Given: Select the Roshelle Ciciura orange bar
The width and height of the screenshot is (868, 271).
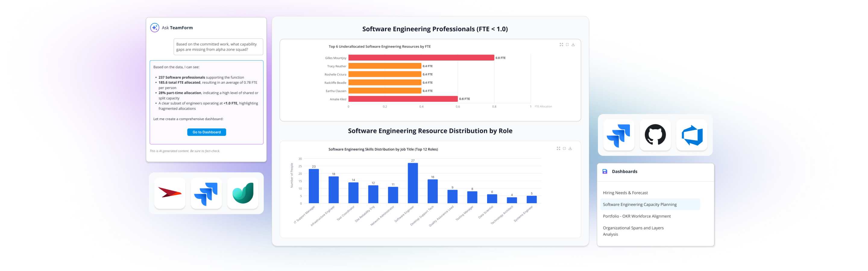Looking at the screenshot, I should pyautogui.click(x=385, y=74).
